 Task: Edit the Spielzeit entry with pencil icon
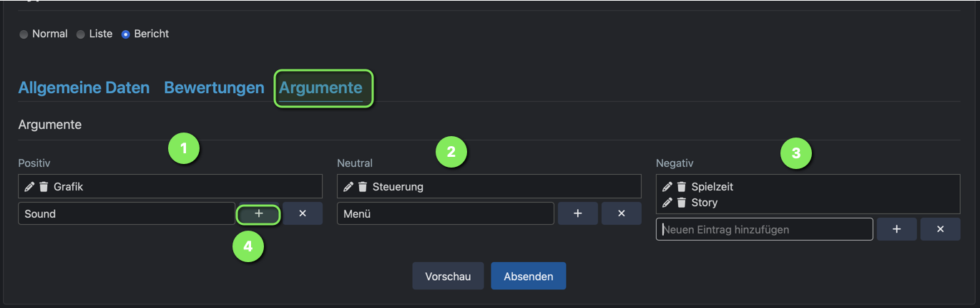(x=667, y=187)
